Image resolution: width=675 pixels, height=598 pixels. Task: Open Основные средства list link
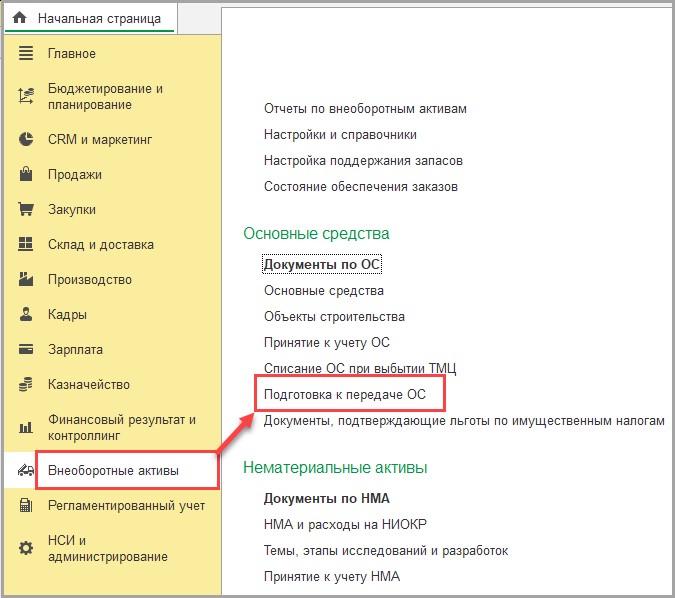click(324, 291)
